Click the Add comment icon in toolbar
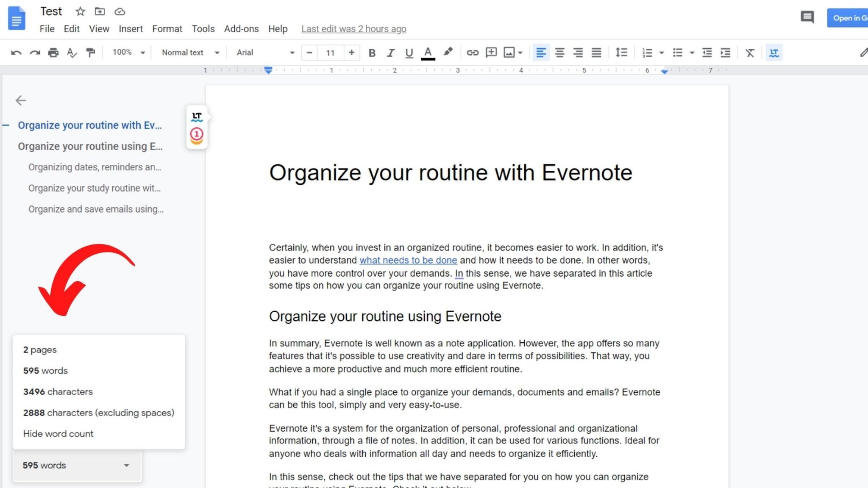Viewport: 868px width, 488px height. click(x=491, y=53)
